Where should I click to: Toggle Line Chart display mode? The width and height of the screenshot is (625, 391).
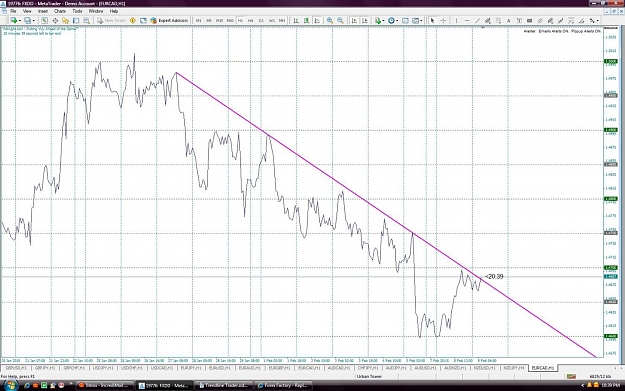(x=317, y=20)
